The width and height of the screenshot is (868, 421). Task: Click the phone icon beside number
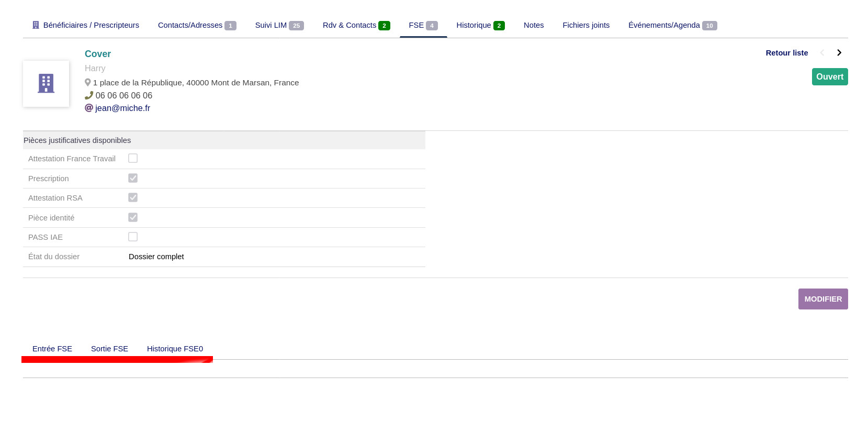89,95
